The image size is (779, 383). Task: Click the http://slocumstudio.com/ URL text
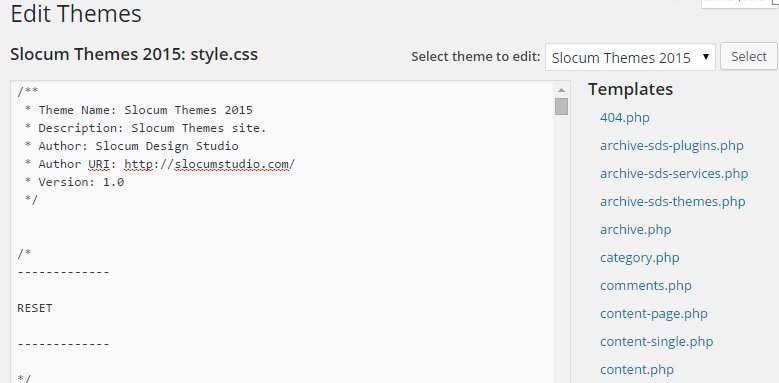[210, 164]
